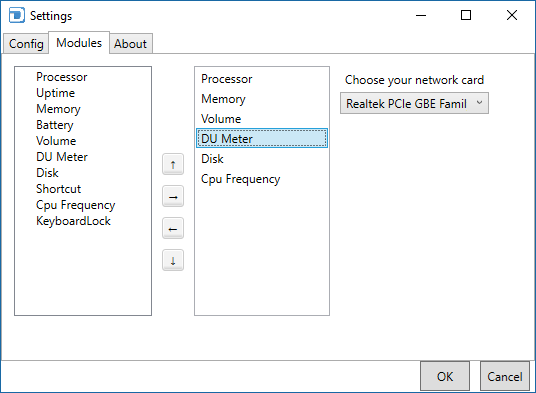The width and height of the screenshot is (536, 393).
Task: Close the Settings window
Action: 512,15
